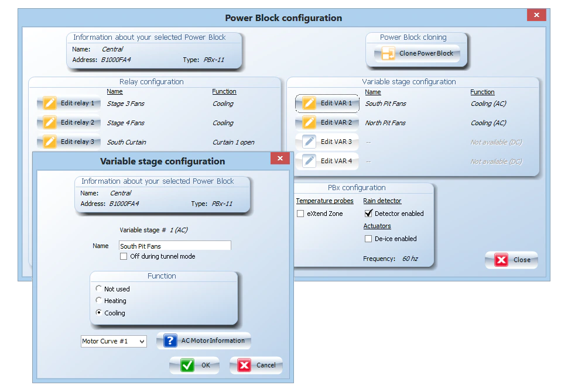The image size is (568, 392).
Task: Uncheck the rain Detector enabled checkbox
Action: pos(368,214)
